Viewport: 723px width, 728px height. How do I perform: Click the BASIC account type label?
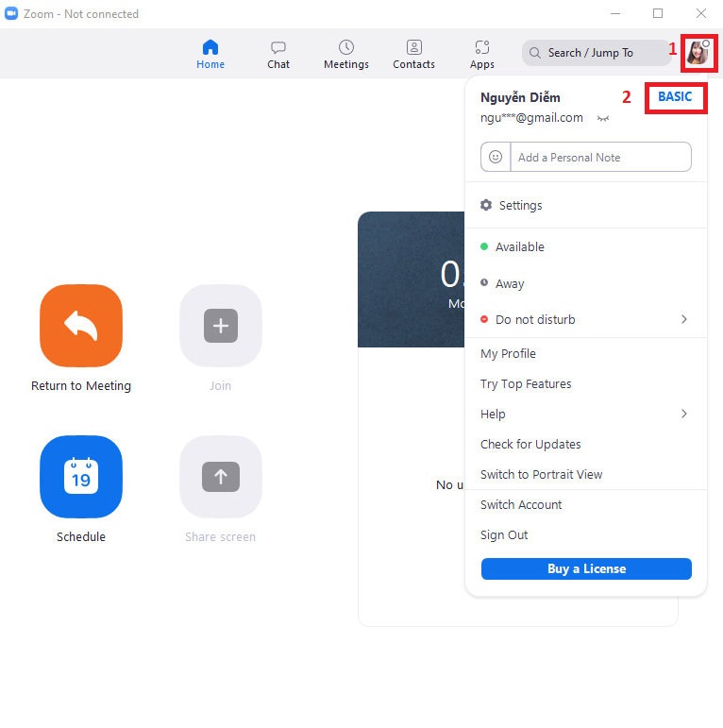coord(675,96)
